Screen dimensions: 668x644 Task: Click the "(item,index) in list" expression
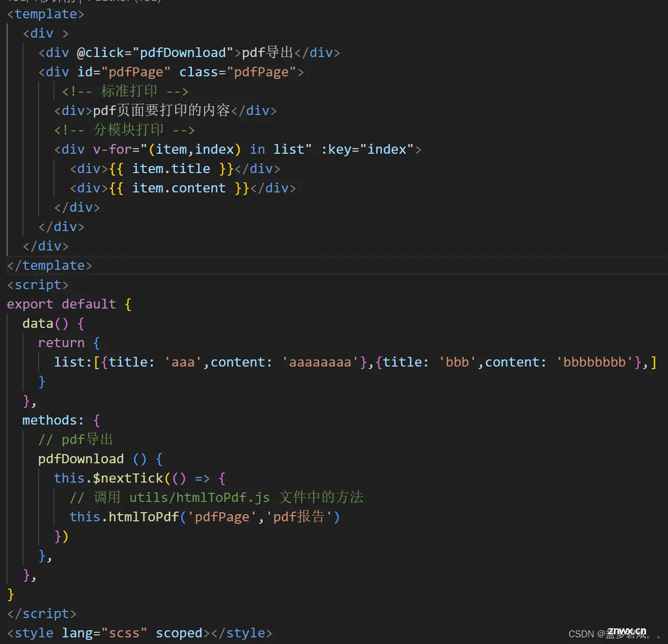(226, 150)
